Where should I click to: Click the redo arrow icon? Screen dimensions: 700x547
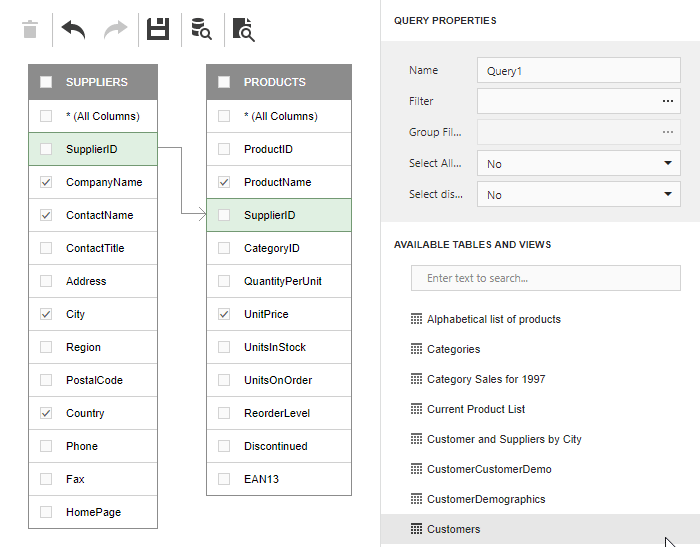(116, 29)
